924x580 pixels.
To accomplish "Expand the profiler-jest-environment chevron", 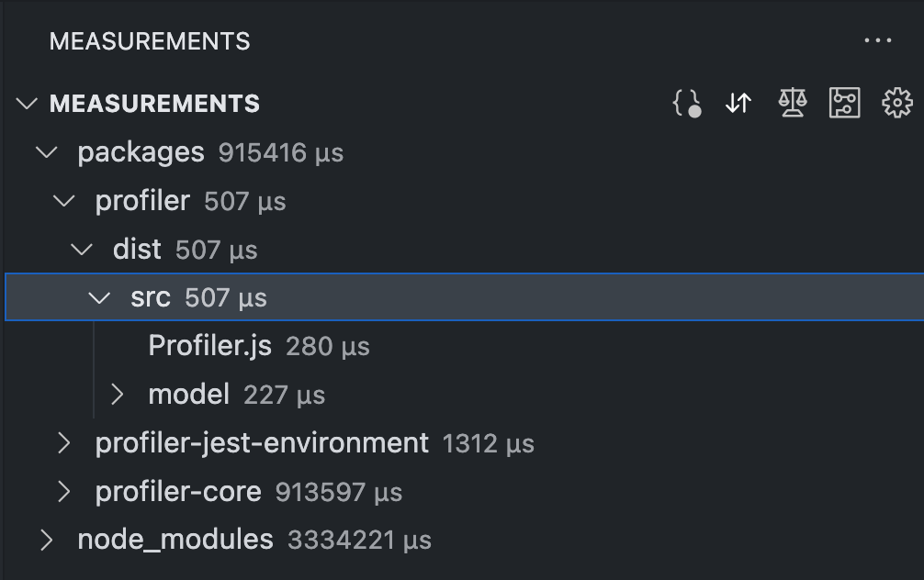I will tap(64, 443).
